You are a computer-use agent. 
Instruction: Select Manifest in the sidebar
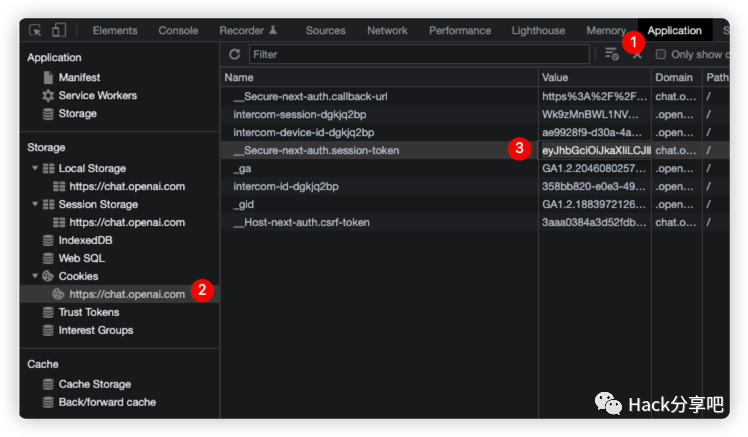click(x=79, y=77)
